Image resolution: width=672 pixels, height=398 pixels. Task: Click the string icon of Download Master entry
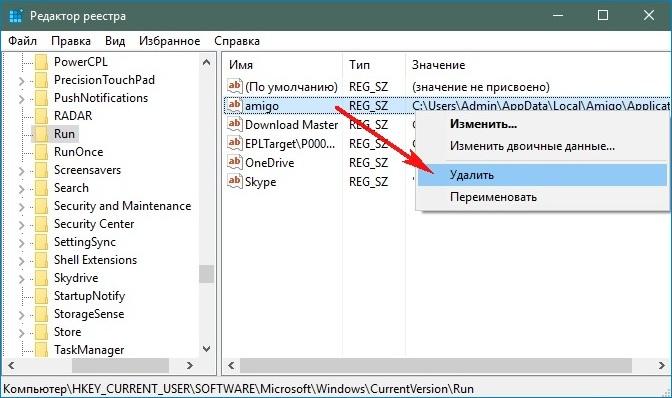tap(234, 124)
